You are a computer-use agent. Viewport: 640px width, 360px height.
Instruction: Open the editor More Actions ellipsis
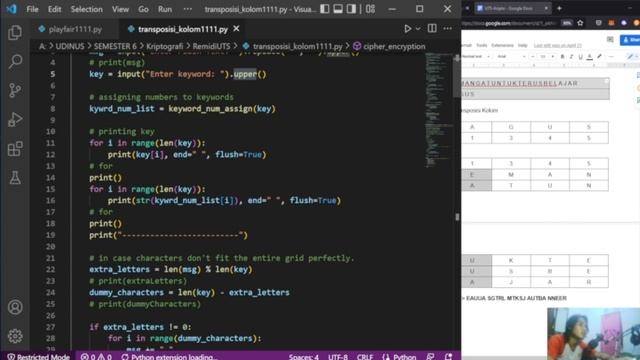pyautogui.click(x=448, y=29)
